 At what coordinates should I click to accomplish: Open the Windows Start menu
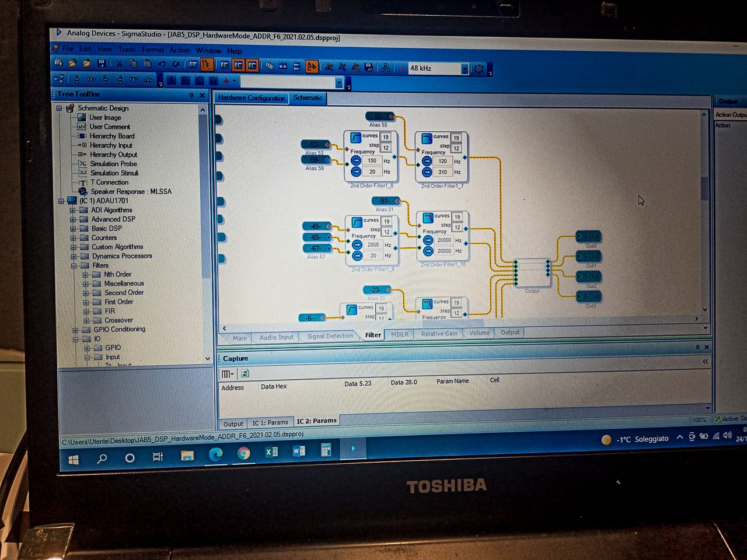pyautogui.click(x=74, y=460)
